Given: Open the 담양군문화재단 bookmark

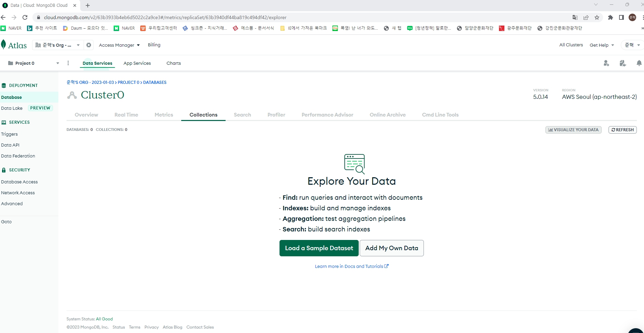Looking at the screenshot, I should [x=475, y=28].
